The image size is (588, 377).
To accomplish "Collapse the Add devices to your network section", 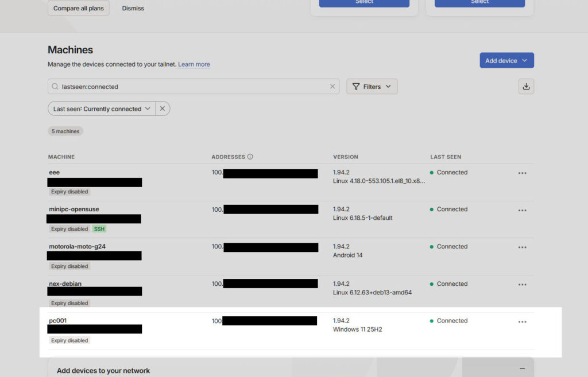I will pos(522,368).
